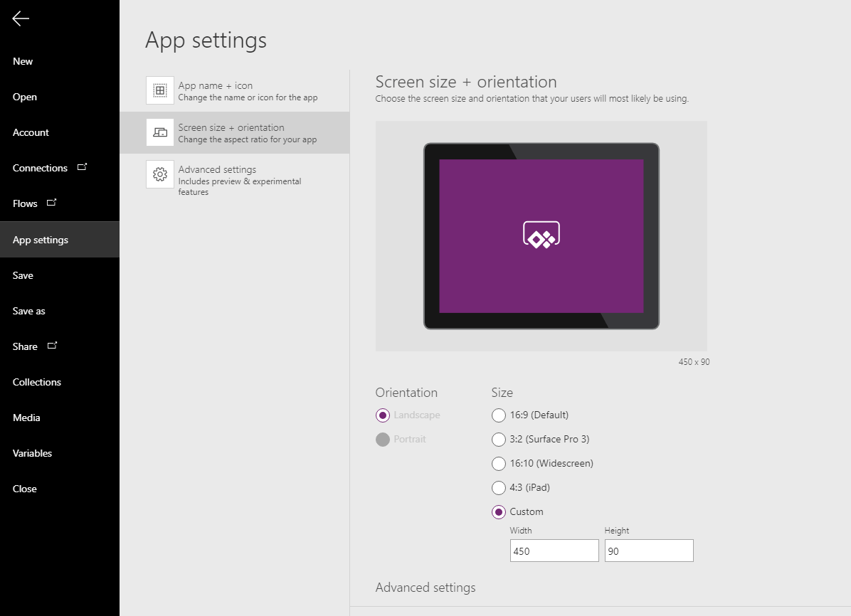The width and height of the screenshot is (851, 616).
Task: Open the New menu item
Action: coord(60,61)
